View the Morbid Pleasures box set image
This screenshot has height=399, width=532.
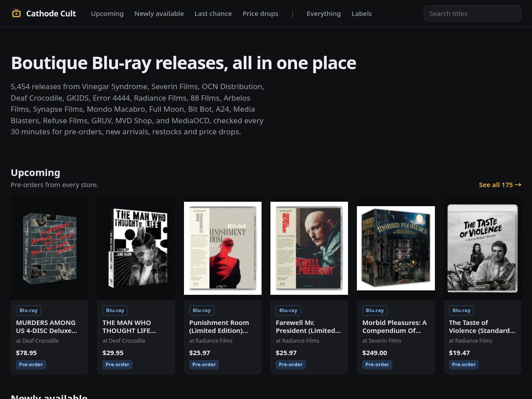(396, 248)
